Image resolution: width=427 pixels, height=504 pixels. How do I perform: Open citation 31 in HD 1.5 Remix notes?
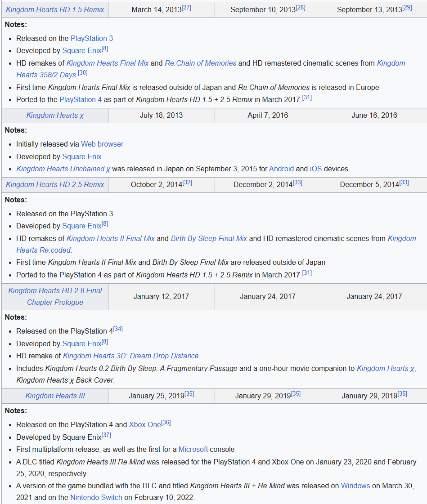coord(307,98)
